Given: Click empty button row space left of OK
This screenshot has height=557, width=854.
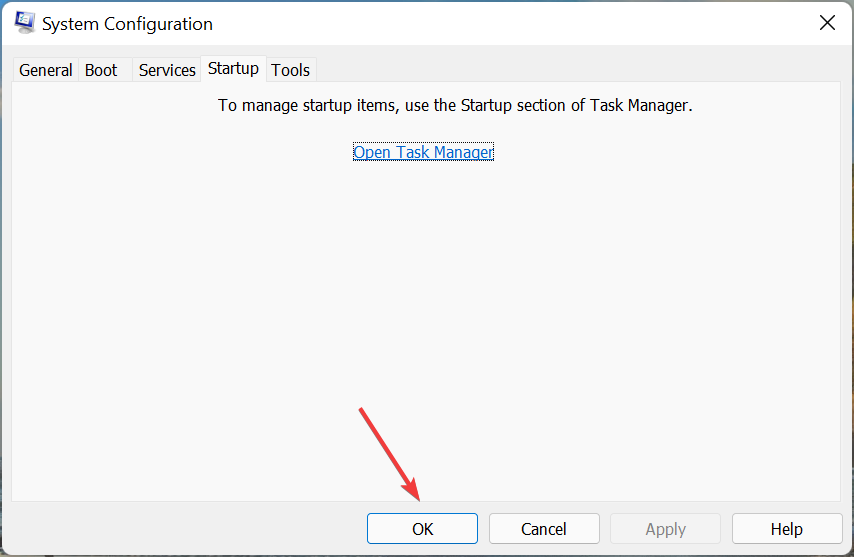Looking at the screenshot, I should coord(190,529).
